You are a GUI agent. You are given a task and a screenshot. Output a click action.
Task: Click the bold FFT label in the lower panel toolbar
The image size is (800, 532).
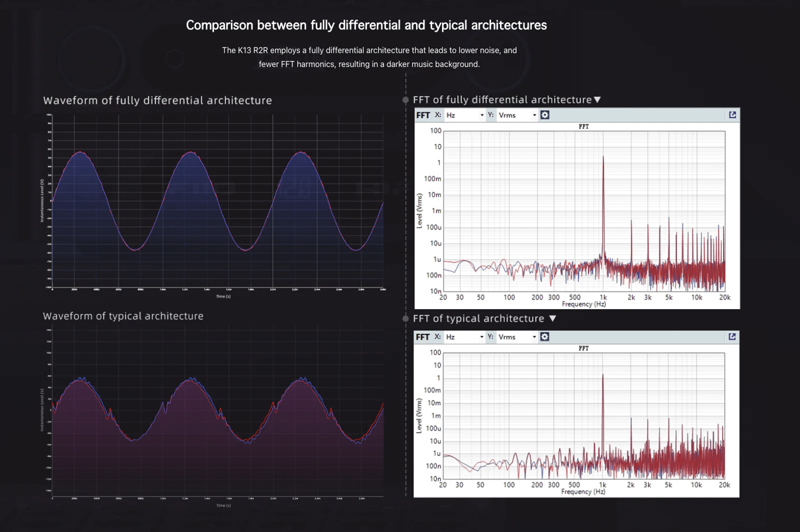click(x=422, y=337)
